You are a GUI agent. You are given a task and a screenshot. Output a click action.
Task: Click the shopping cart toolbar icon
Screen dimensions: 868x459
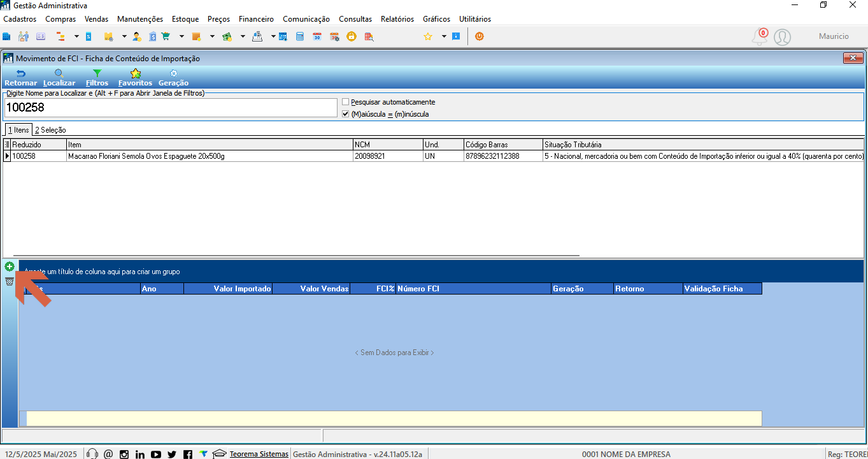(x=166, y=36)
